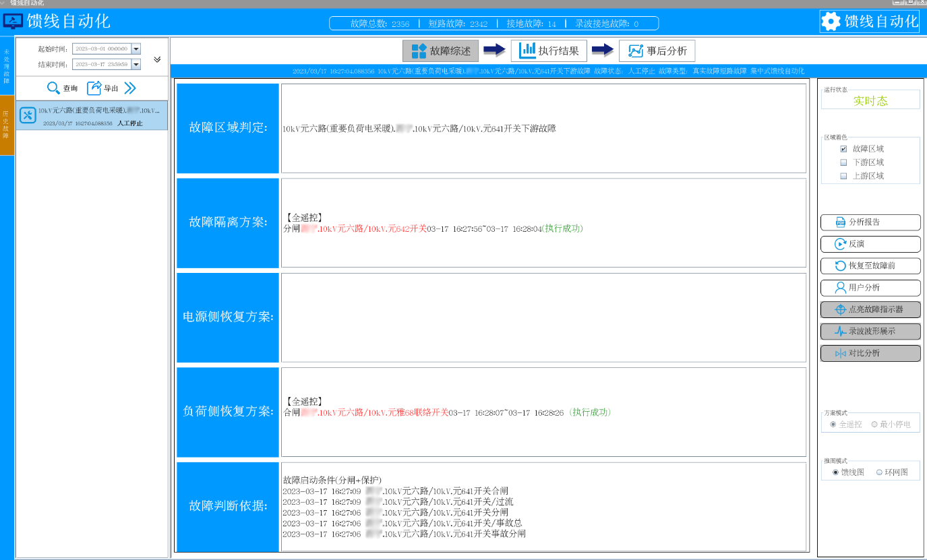Open the 历史故障 side tab
Screen dimensions: 927x560
(x=6, y=125)
